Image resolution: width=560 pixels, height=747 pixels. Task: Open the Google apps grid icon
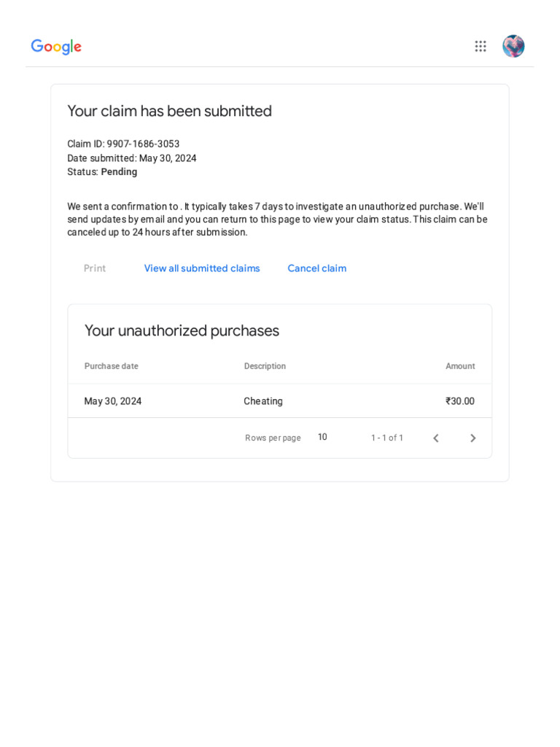[x=481, y=46]
